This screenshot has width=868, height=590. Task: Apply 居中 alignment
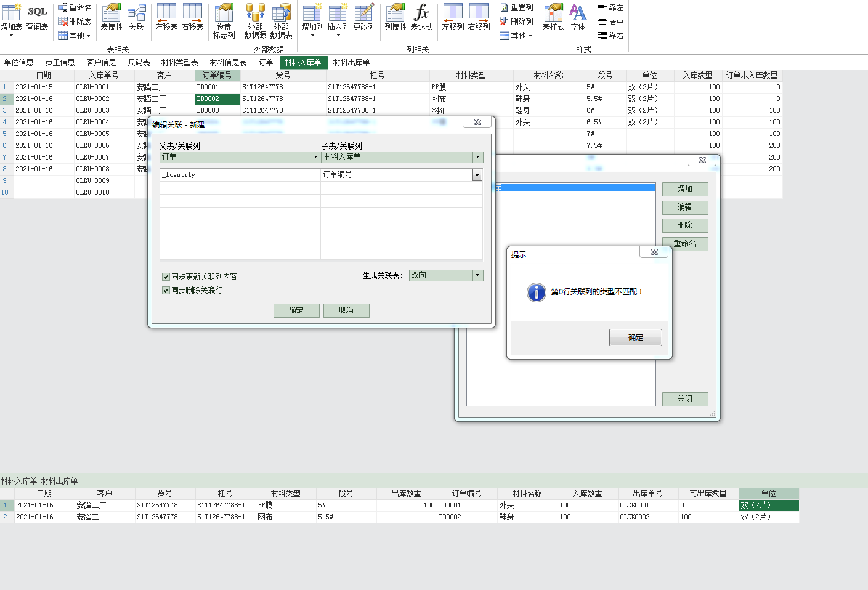tap(610, 22)
